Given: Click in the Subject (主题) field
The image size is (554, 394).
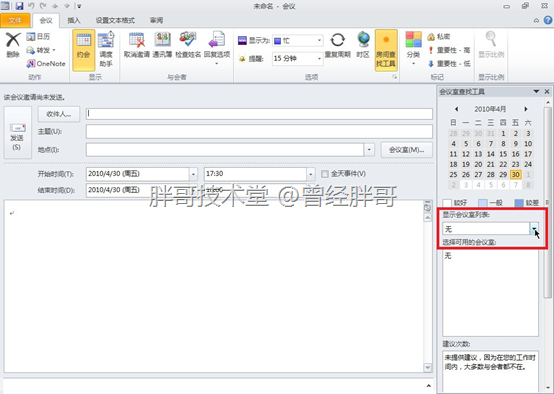Looking at the screenshot, I should [259, 131].
